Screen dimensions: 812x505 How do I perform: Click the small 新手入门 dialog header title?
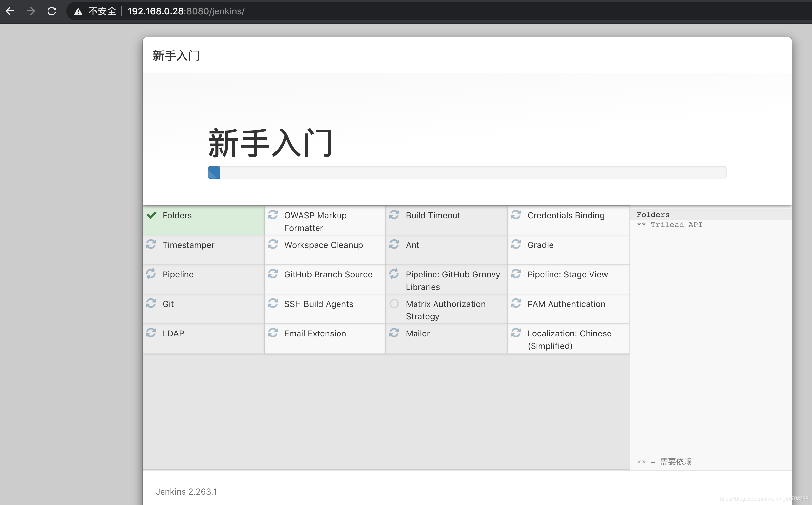pyautogui.click(x=176, y=55)
